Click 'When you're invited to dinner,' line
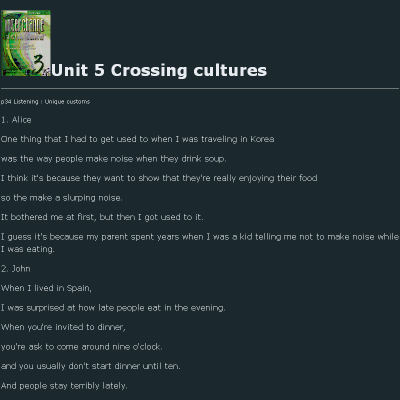 point(63,327)
